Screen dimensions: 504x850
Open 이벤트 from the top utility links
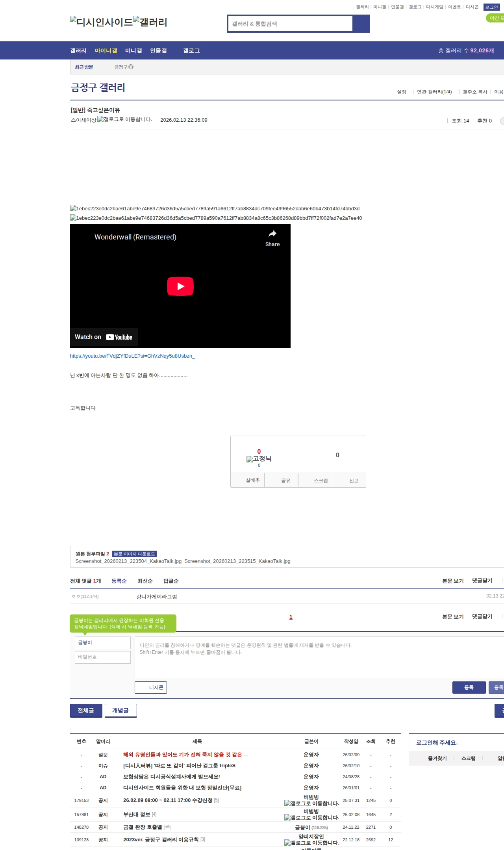coord(454,7)
